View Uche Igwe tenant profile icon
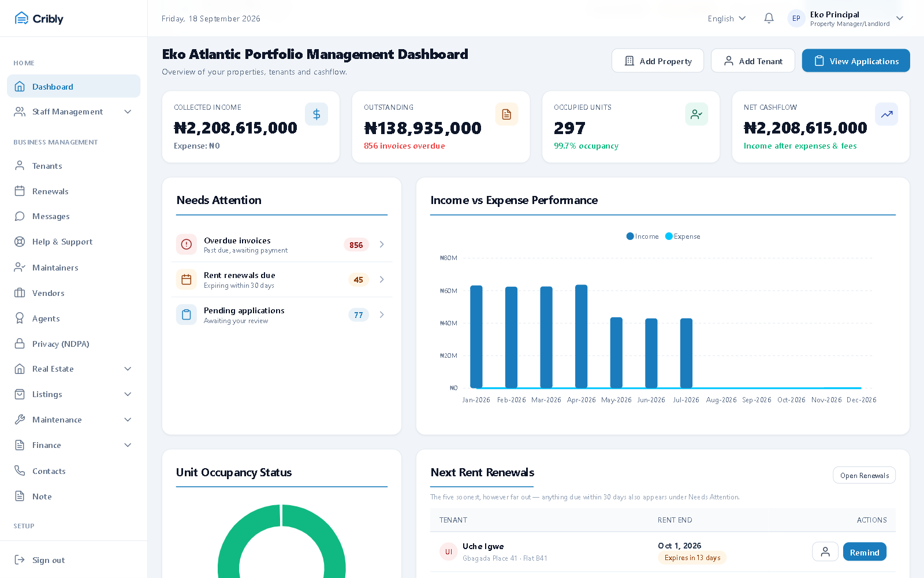 coord(825,552)
